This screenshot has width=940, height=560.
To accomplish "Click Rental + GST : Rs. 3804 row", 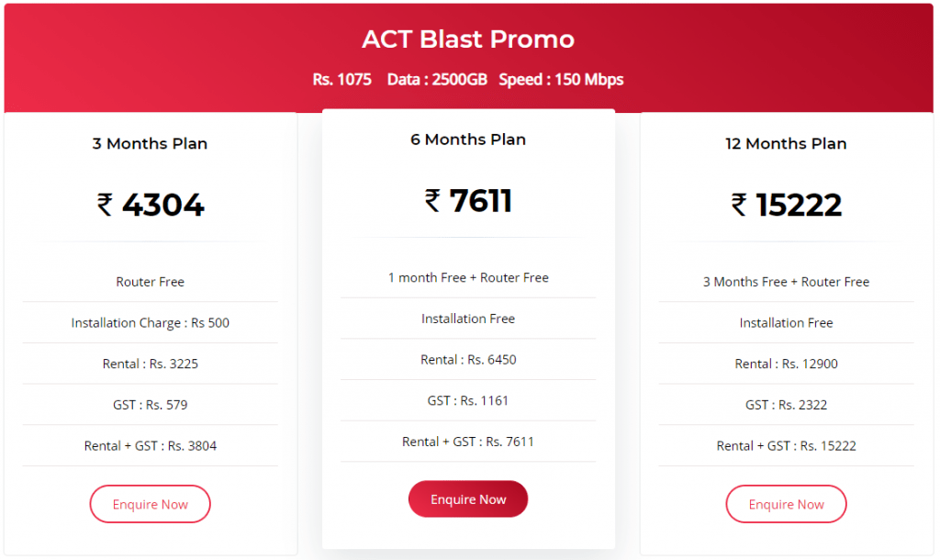I will click(x=150, y=445).
